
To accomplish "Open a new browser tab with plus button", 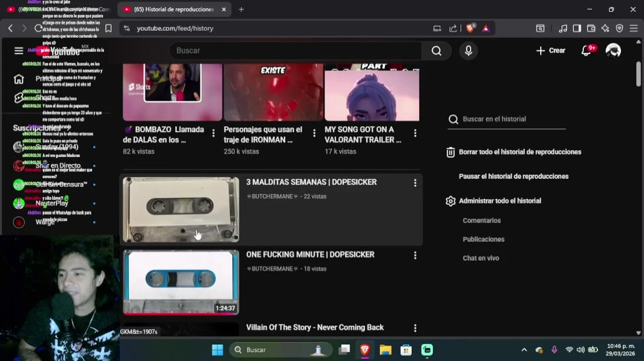I will (x=241, y=10).
